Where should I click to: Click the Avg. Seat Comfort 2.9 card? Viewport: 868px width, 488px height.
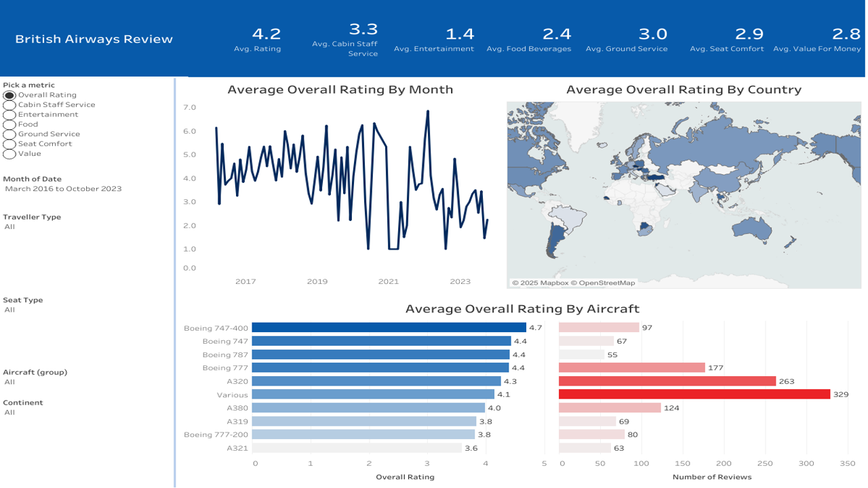click(x=727, y=39)
